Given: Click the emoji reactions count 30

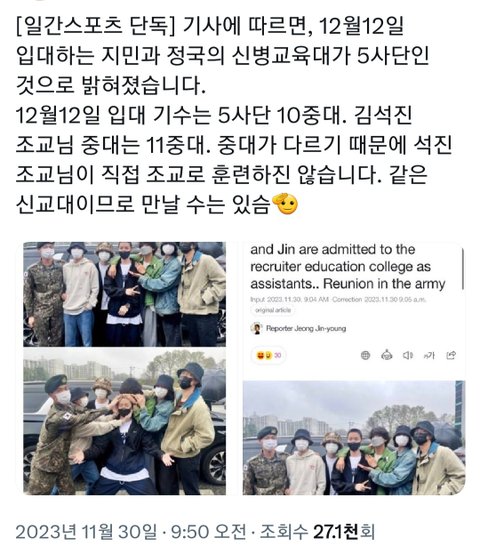Looking at the screenshot, I should 270,355.
